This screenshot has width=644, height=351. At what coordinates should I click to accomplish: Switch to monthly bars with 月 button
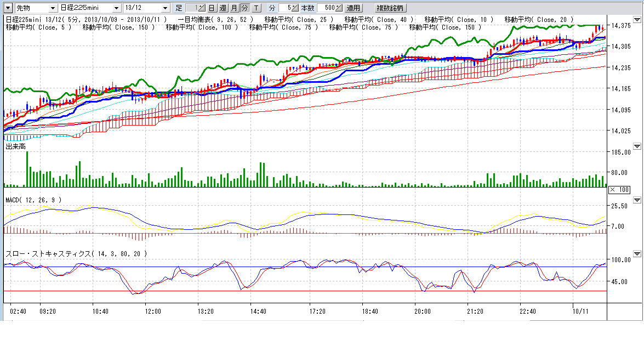click(x=234, y=8)
